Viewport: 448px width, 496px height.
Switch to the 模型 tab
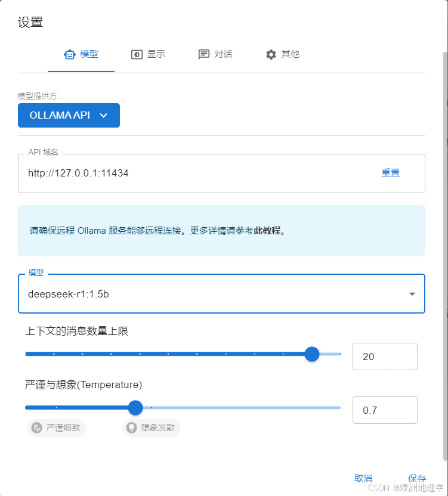point(81,54)
